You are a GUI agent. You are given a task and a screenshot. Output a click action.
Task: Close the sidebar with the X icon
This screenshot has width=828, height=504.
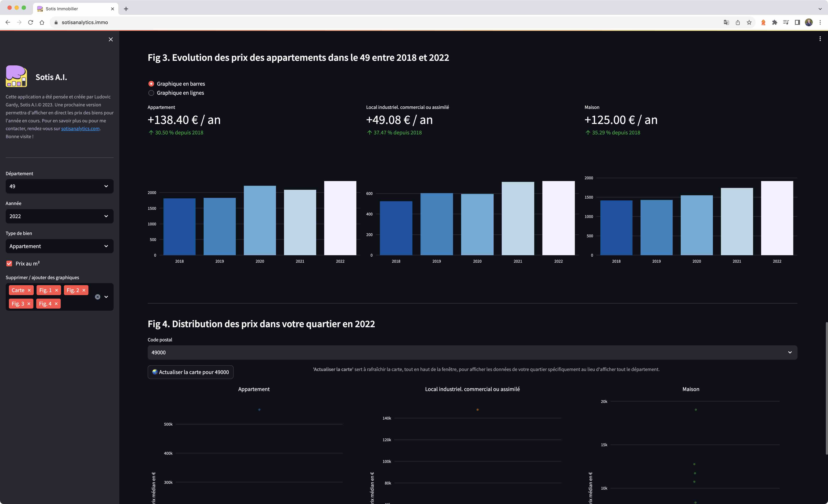111,39
